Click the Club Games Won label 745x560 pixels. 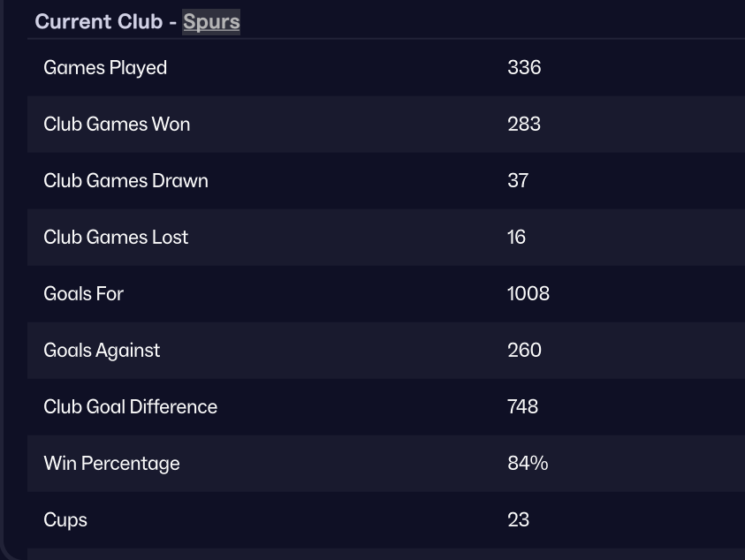click(117, 125)
